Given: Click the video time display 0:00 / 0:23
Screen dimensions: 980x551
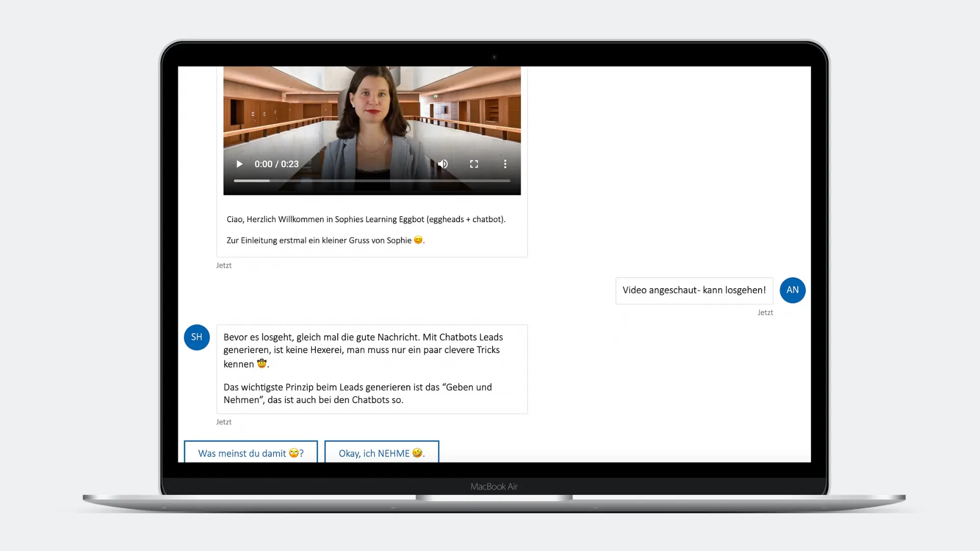Looking at the screenshot, I should [x=276, y=164].
